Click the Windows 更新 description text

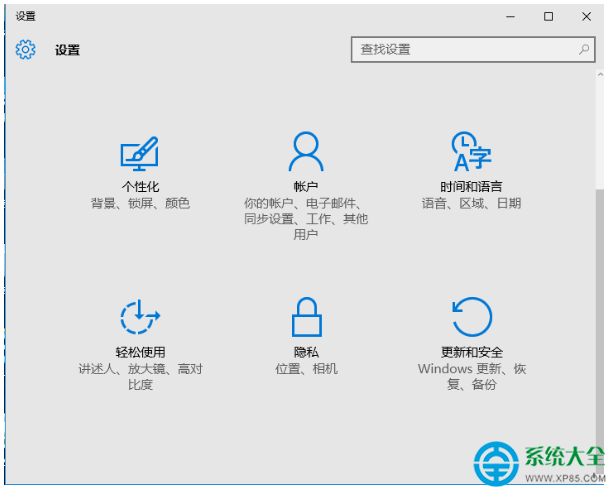(472, 376)
